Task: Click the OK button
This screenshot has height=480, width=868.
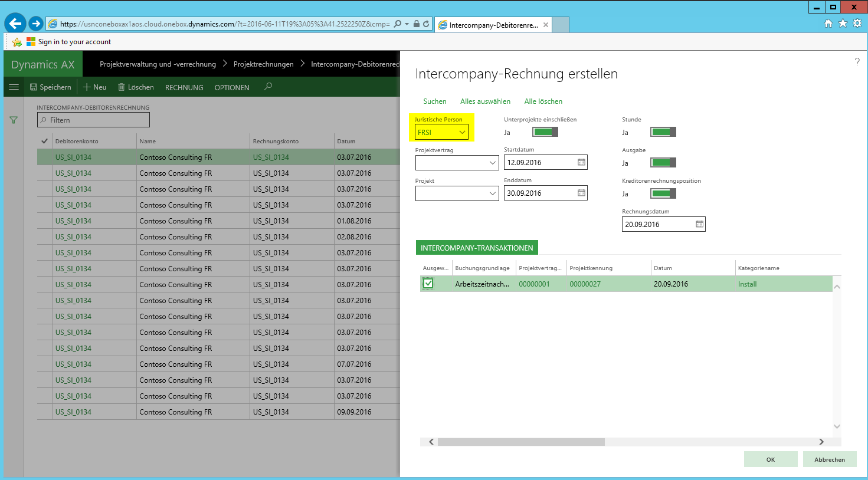Action: click(x=770, y=459)
